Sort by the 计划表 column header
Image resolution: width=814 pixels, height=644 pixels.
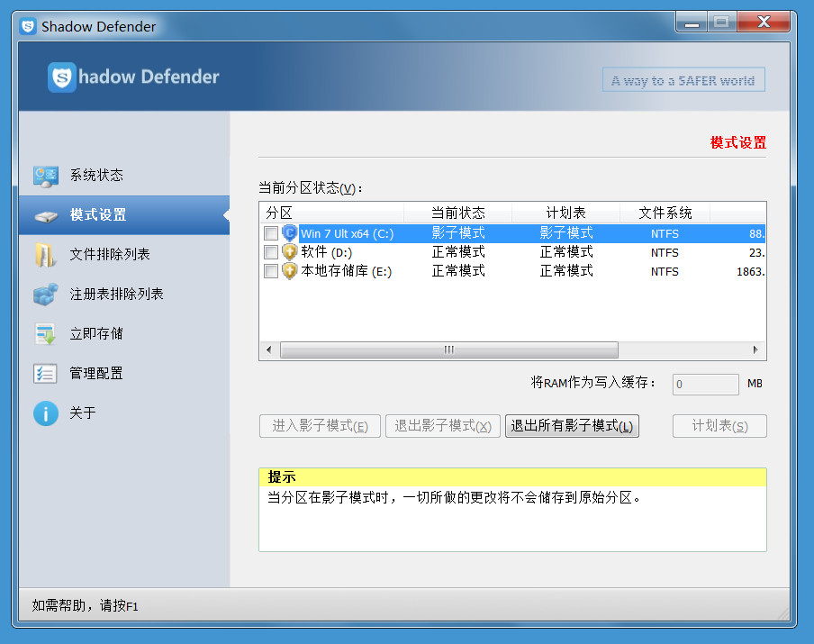[x=565, y=213]
